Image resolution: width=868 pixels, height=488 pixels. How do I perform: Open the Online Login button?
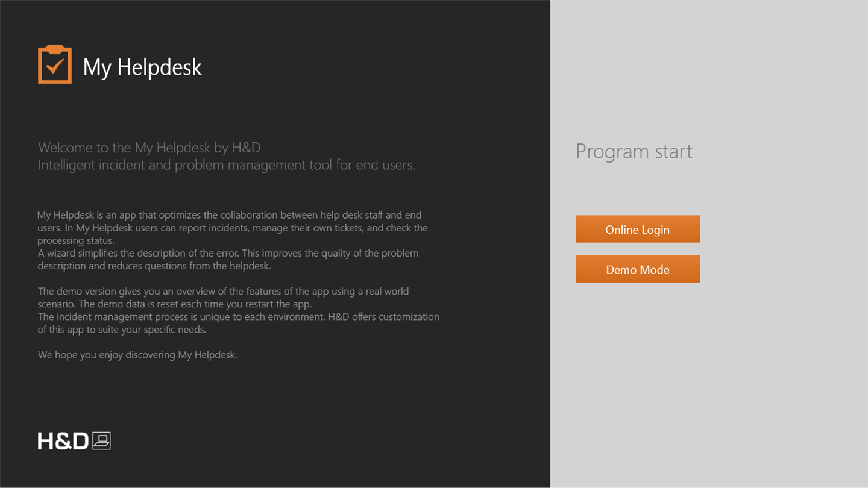tap(638, 229)
